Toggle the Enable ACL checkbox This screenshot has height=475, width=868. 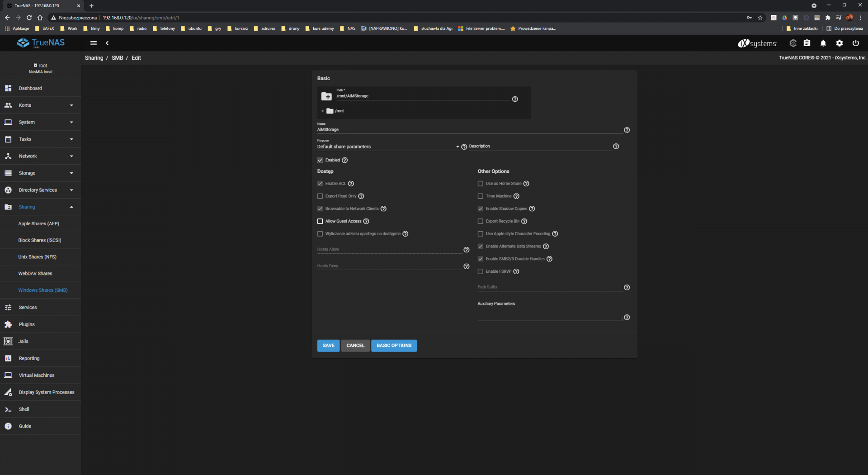coord(320,184)
